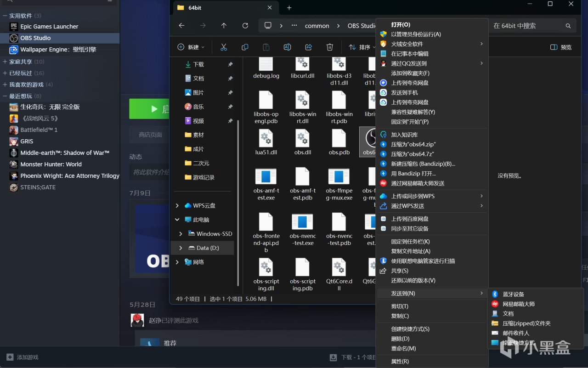Open the 新建 dropdown in Explorer toolbar
This screenshot has height=368, width=588.
point(191,47)
